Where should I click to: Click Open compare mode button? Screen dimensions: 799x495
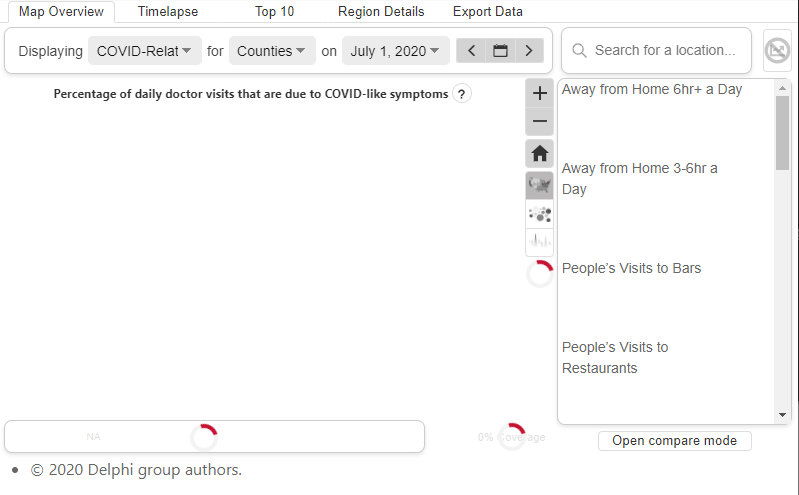(x=674, y=440)
